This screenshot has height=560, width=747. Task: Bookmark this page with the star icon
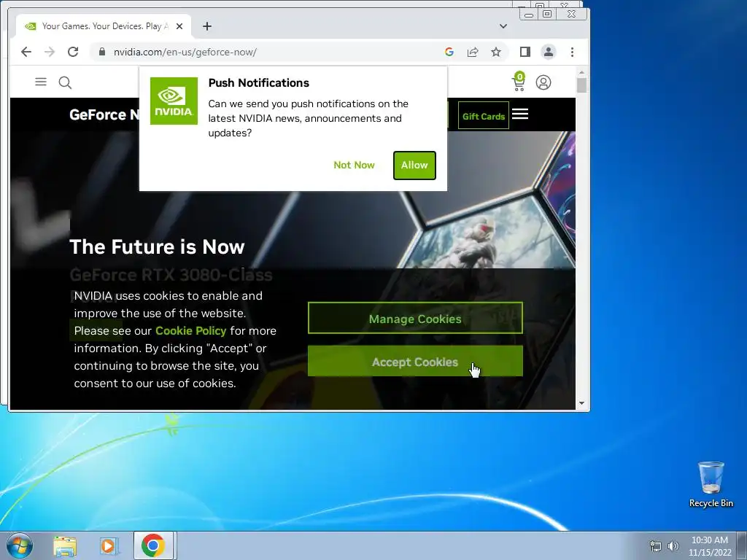point(496,52)
